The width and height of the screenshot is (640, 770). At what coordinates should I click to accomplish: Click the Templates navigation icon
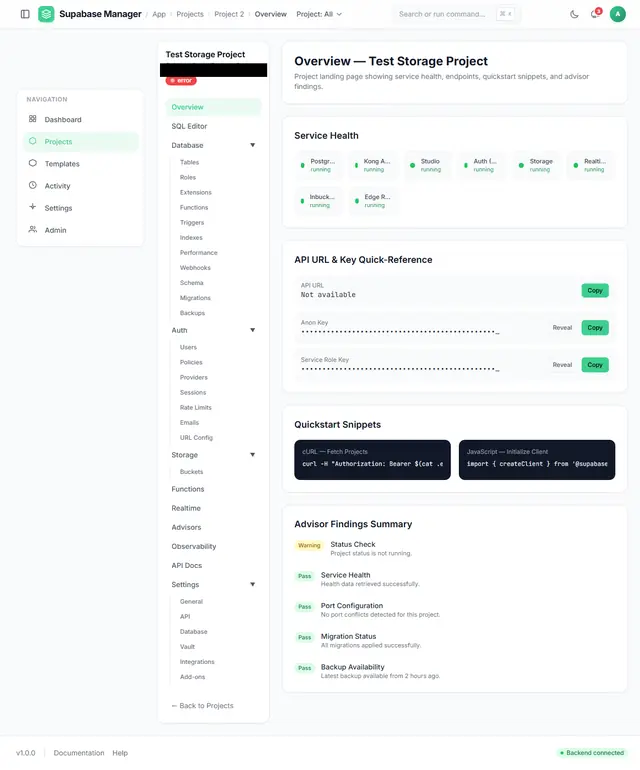pos(32,163)
